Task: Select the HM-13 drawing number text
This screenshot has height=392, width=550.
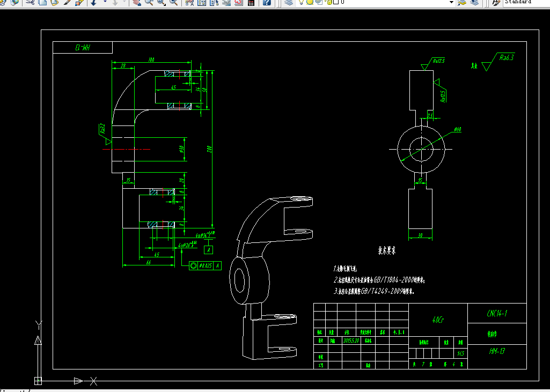Action: pyautogui.click(x=497, y=351)
